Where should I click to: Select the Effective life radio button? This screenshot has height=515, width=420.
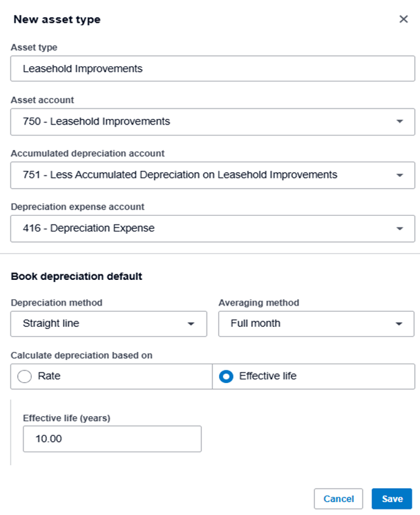[226, 377]
